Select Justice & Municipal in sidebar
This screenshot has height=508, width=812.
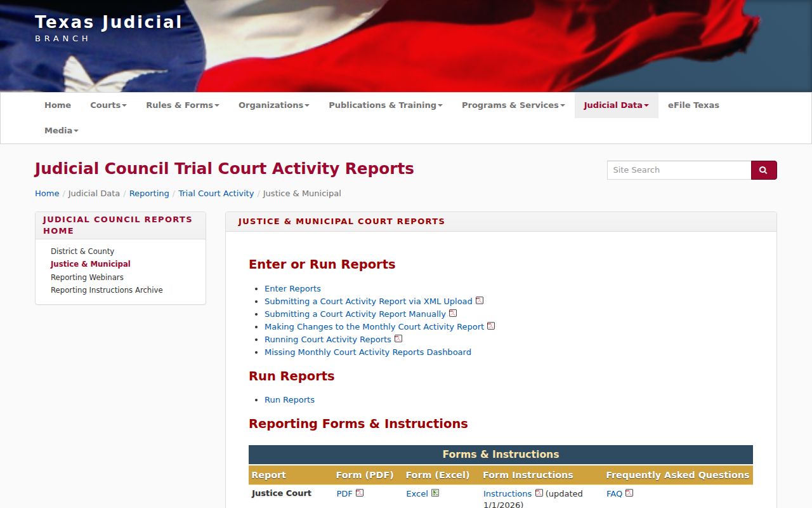click(91, 264)
